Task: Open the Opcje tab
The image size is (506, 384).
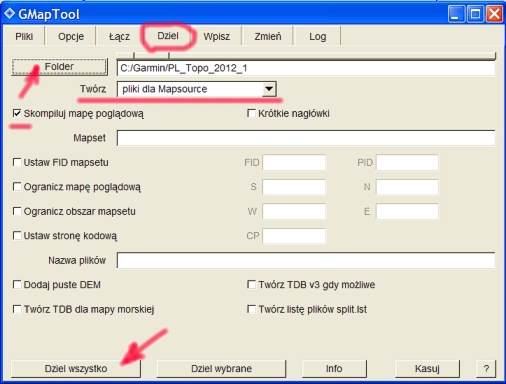Action: pyautogui.click(x=71, y=36)
